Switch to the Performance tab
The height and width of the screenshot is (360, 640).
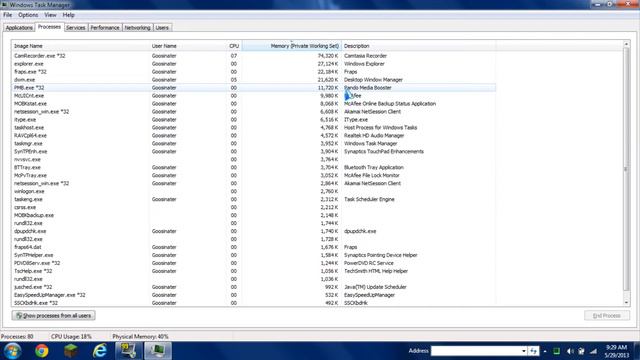tap(105, 28)
